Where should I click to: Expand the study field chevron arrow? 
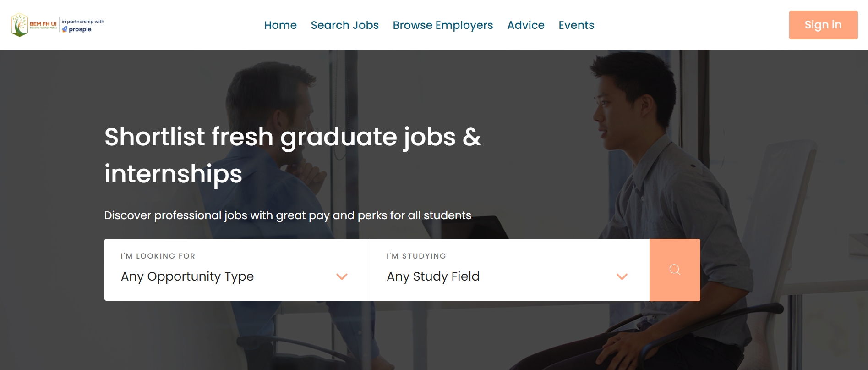(x=622, y=276)
